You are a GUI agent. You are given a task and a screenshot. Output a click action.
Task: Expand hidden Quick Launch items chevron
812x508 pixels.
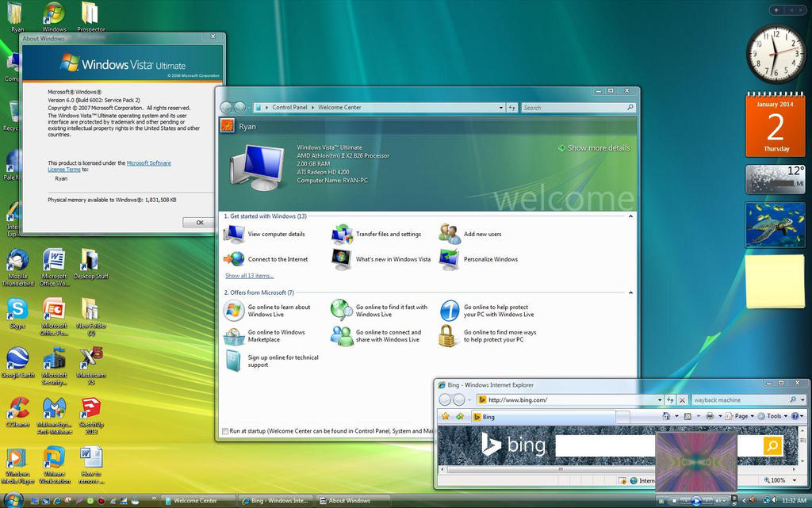(154, 498)
